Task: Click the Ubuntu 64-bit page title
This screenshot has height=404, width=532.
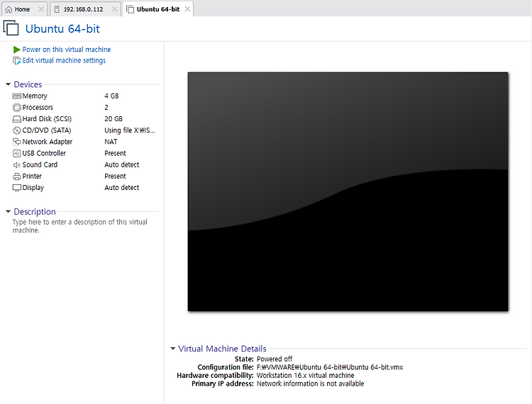Action: coord(62,29)
